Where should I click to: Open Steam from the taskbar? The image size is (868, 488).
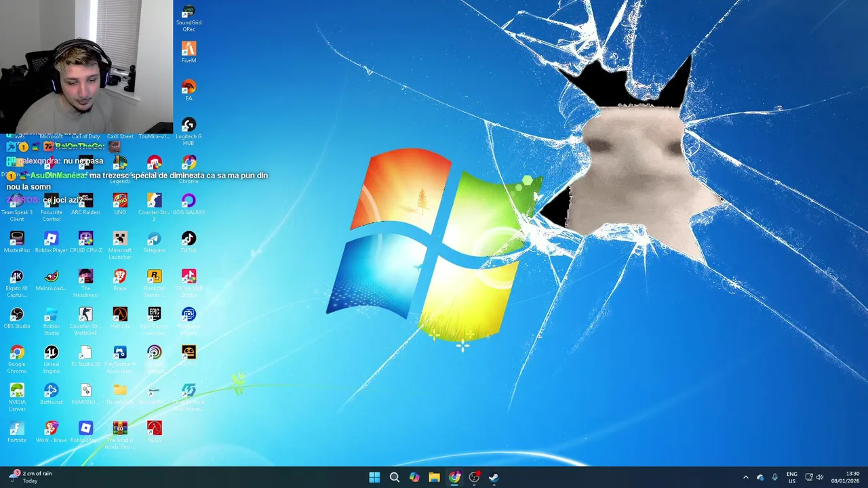pyautogui.click(x=494, y=477)
